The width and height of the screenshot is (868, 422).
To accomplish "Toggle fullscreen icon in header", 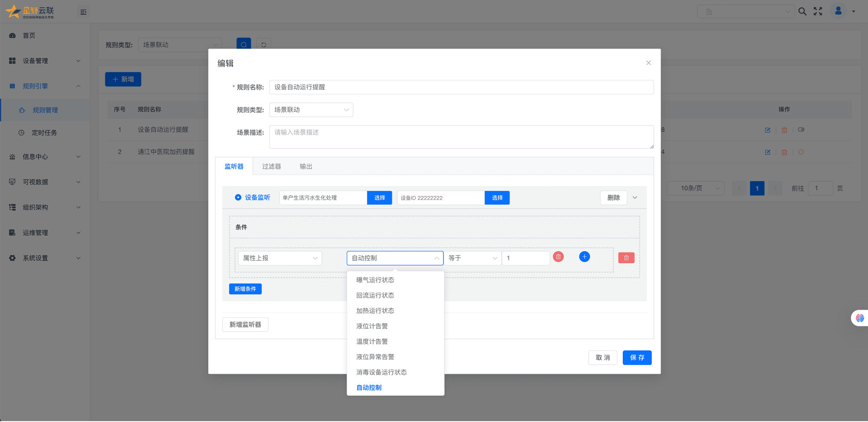I will 818,12.
